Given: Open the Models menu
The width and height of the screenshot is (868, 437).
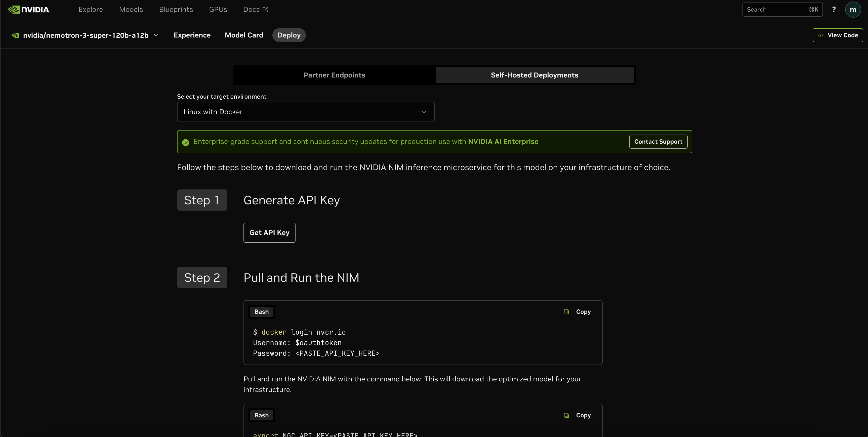Looking at the screenshot, I should coord(131,9).
